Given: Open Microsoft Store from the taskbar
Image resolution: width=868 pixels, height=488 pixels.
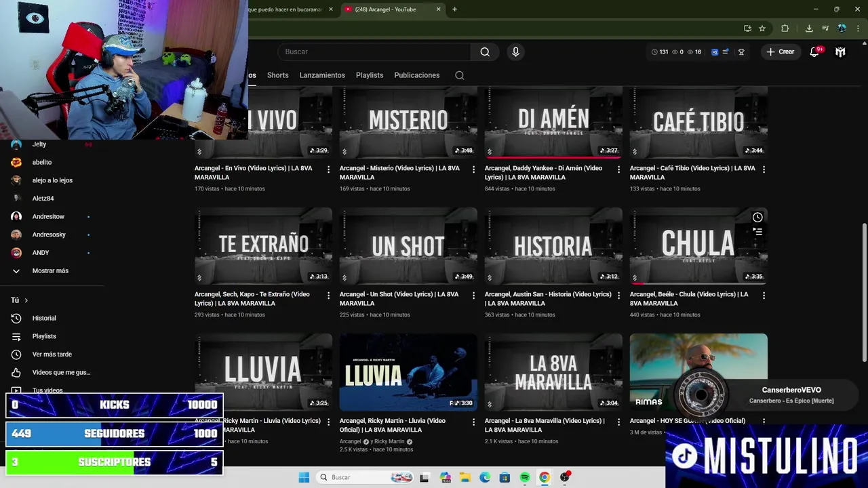Looking at the screenshot, I should (x=505, y=477).
